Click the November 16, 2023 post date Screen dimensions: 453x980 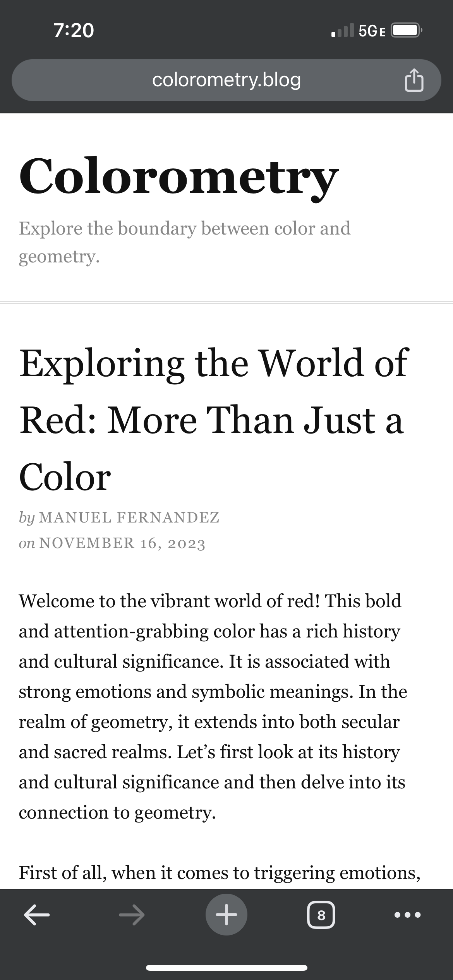(122, 543)
